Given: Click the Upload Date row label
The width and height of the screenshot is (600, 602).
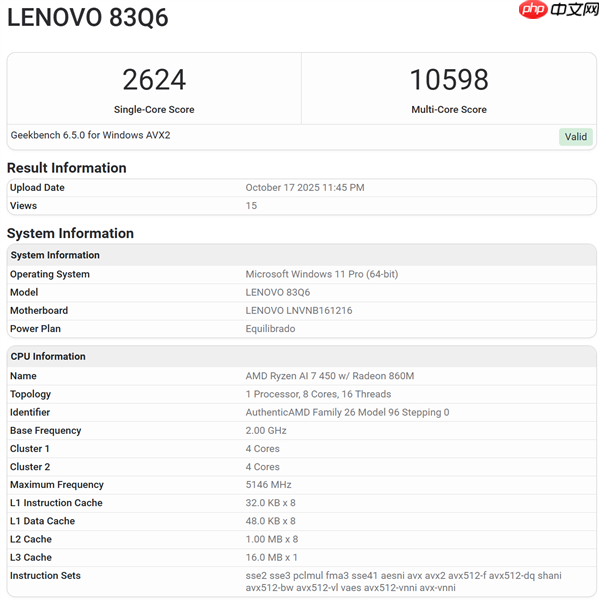Looking at the screenshot, I should point(37,188).
